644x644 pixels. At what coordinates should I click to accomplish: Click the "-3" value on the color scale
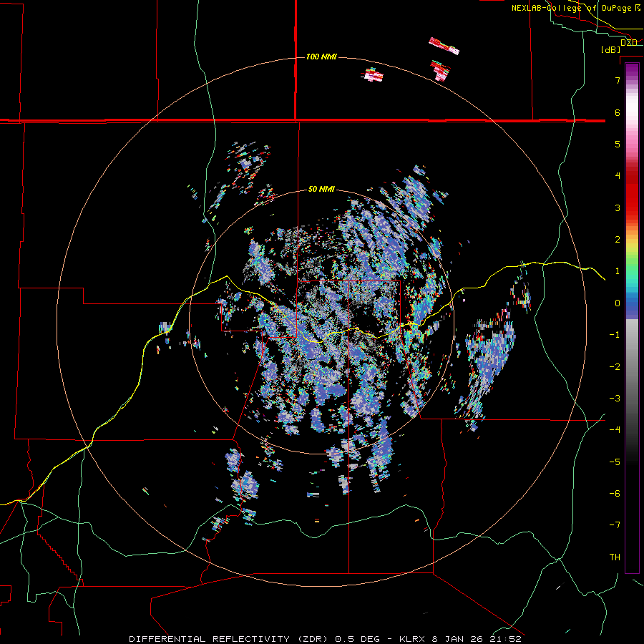click(x=615, y=399)
